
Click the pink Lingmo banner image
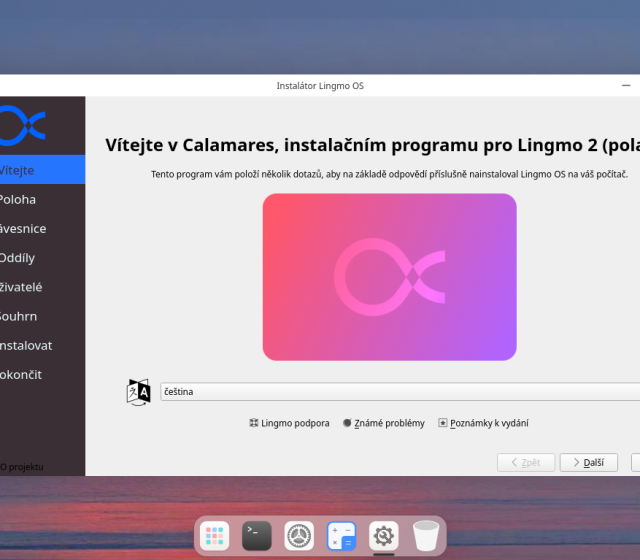click(389, 277)
